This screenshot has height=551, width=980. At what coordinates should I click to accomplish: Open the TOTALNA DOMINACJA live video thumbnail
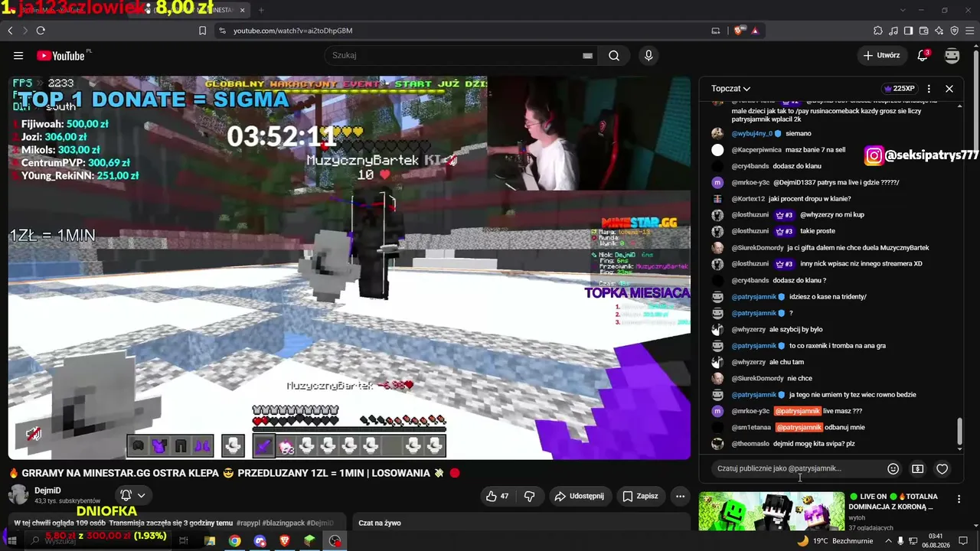771,511
